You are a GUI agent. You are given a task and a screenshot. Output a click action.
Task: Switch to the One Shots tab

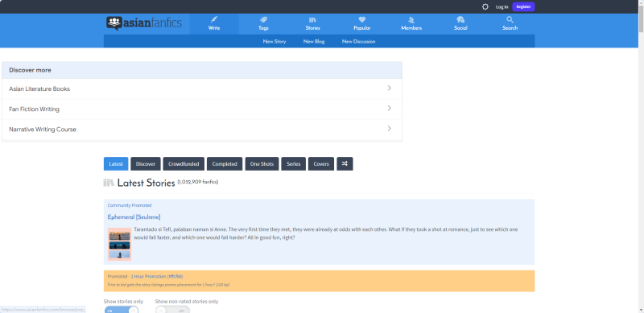(262, 163)
